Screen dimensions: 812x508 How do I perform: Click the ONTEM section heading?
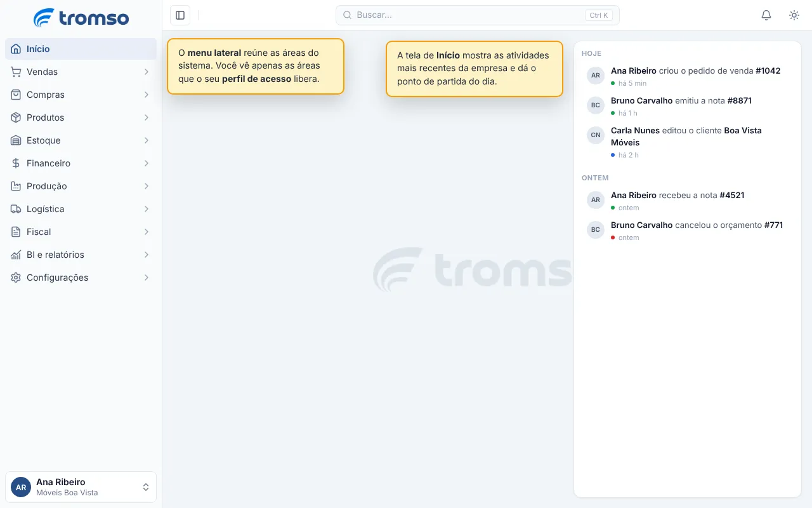coord(595,178)
